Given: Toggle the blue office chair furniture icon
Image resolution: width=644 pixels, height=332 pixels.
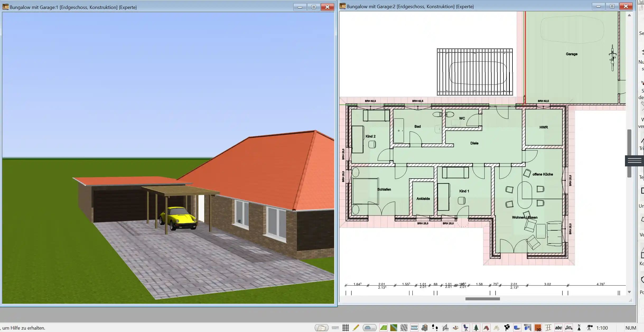Looking at the screenshot, I should (x=466, y=328).
